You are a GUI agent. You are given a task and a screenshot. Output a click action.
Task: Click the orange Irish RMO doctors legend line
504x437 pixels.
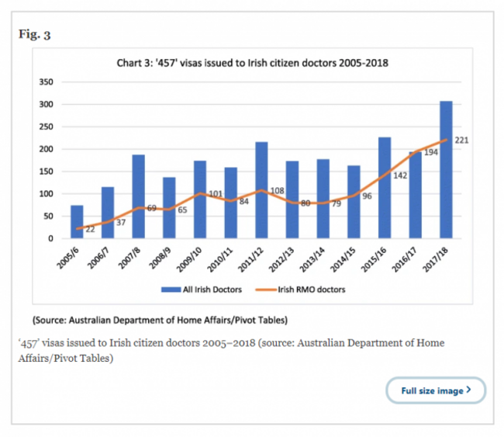click(266, 290)
